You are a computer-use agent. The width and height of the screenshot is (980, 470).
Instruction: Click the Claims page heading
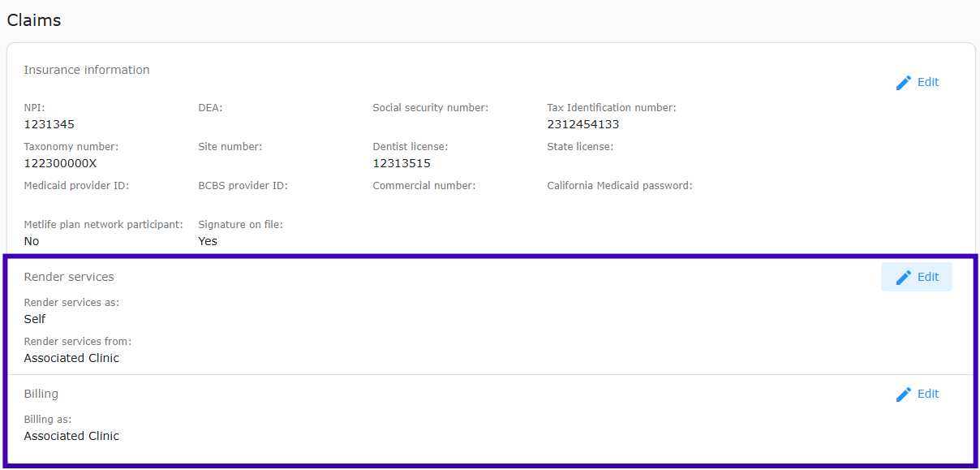pos(34,20)
